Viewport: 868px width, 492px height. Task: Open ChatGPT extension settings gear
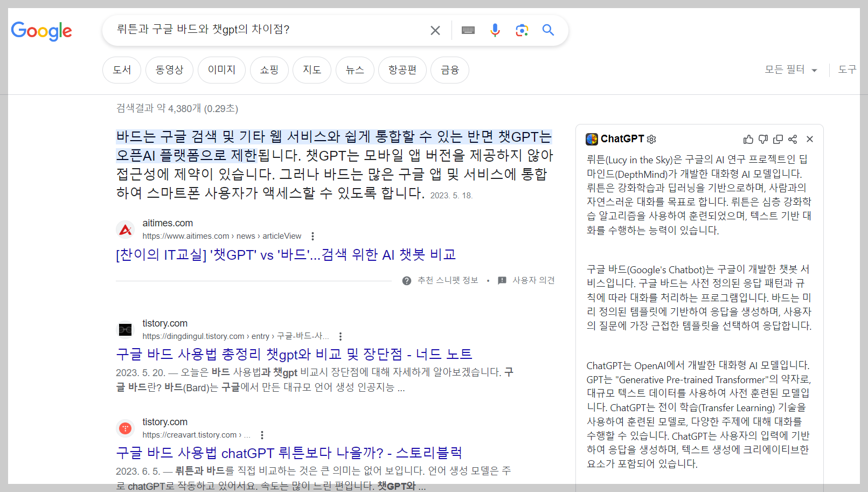click(651, 139)
